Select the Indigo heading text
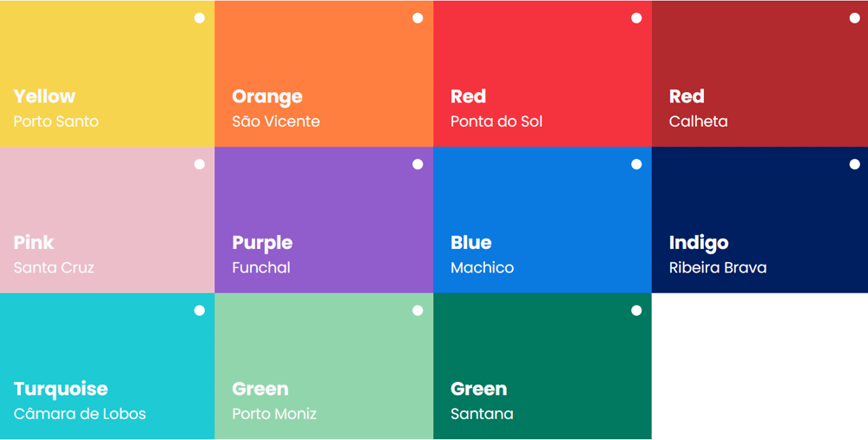868x440 pixels. coord(699,242)
